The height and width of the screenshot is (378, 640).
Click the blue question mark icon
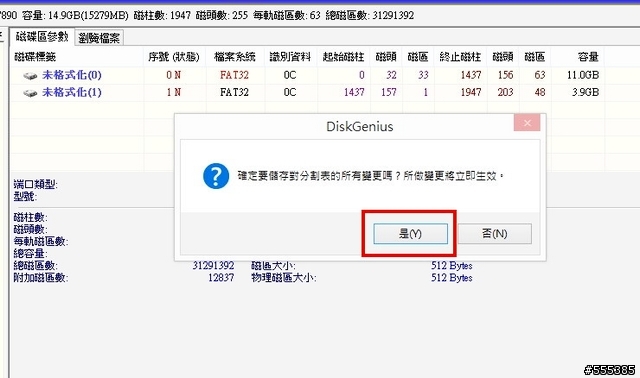(x=216, y=176)
